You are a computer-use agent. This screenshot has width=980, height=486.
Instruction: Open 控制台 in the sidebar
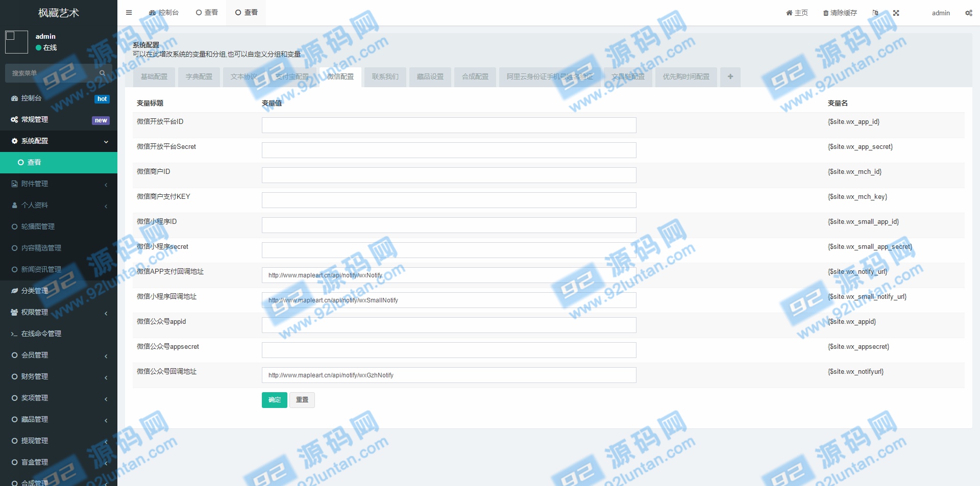(x=59, y=98)
